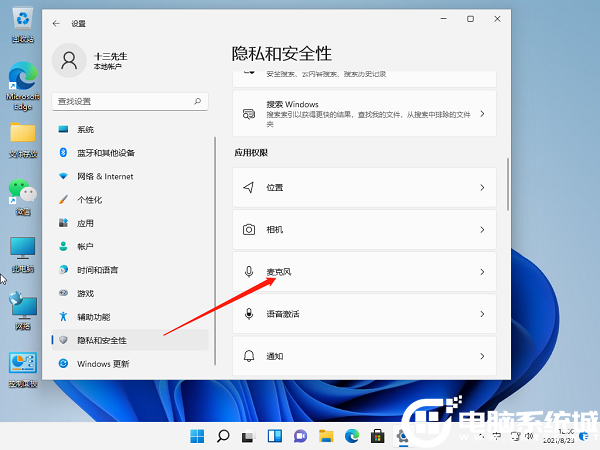Select 个性化 in the sidebar
Screen dimensions: 600x450
130,200
